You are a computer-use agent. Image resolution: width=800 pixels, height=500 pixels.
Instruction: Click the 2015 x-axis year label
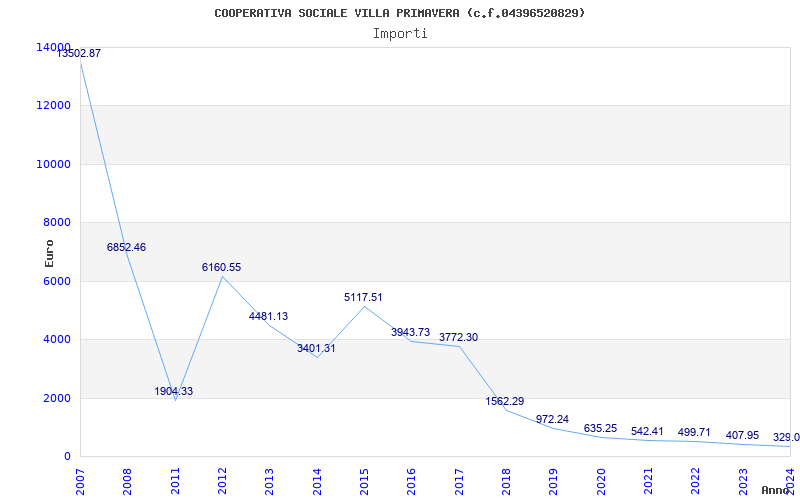tap(364, 482)
